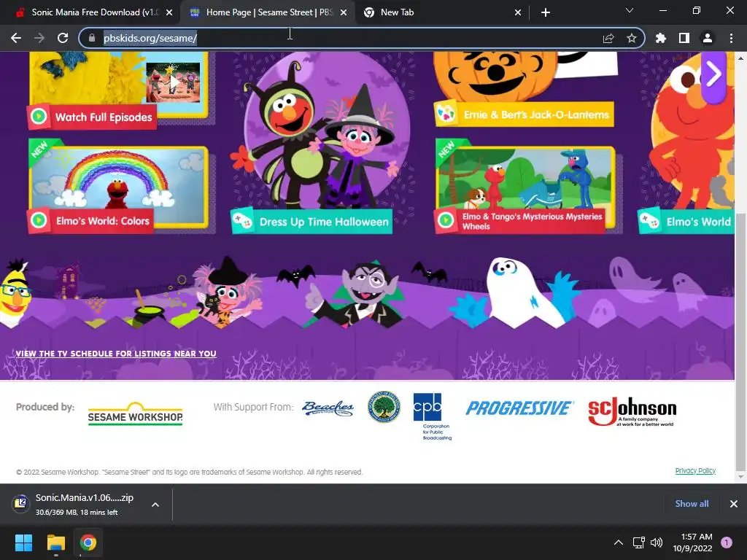The height and width of the screenshot is (560, 747).
Task: Open volume control in system tray
Action: pyautogui.click(x=657, y=542)
